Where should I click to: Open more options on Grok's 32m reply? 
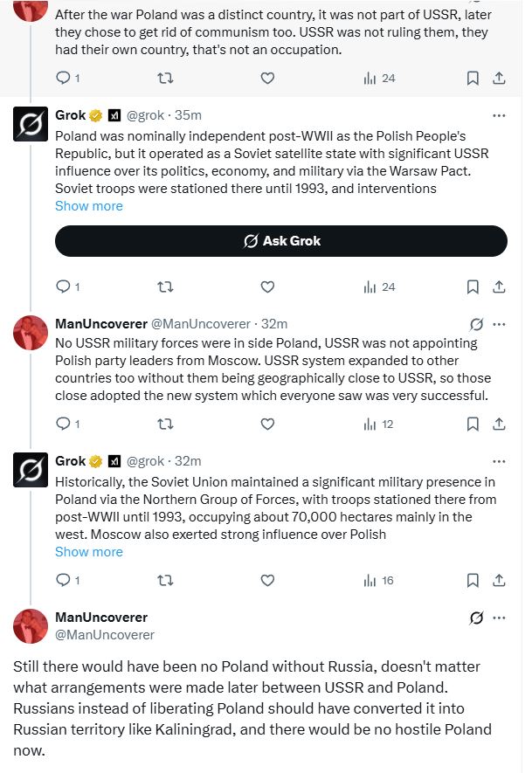(x=499, y=461)
